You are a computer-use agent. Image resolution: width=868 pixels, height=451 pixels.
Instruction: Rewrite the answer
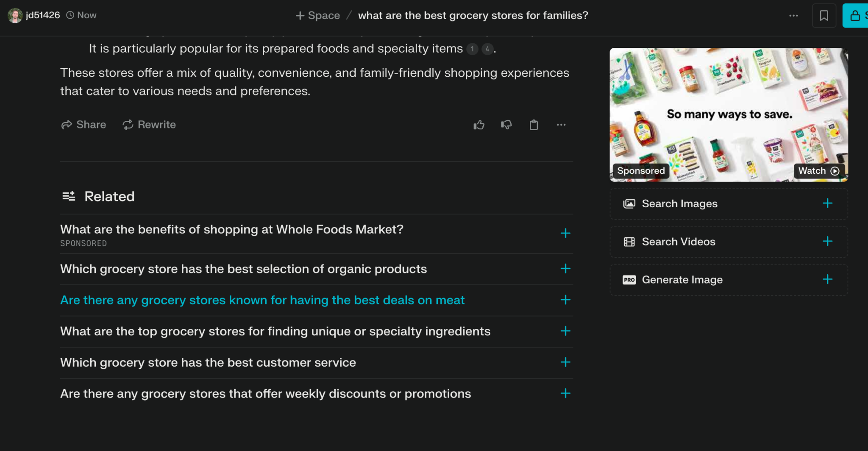tap(149, 125)
